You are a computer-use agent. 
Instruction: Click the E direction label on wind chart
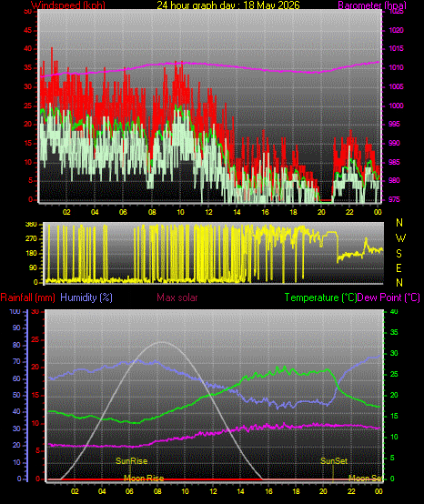399,268
